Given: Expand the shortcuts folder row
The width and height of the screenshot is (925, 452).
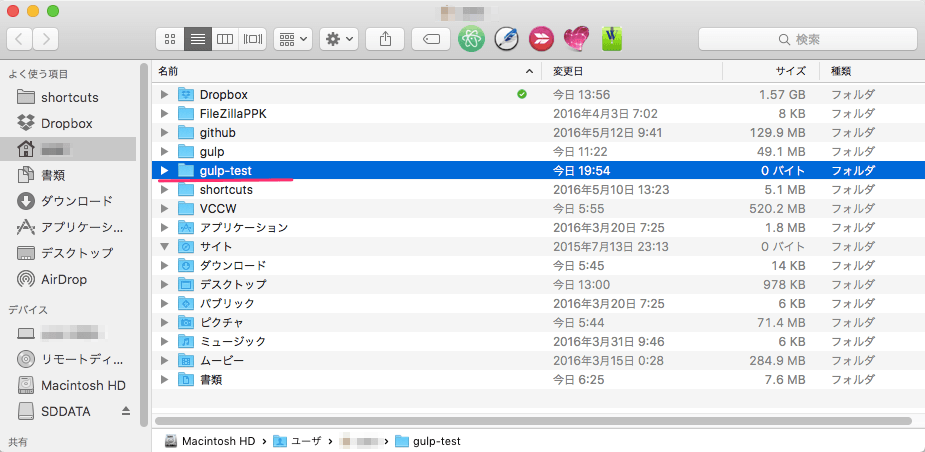Looking at the screenshot, I should click(x=165, y=189).
